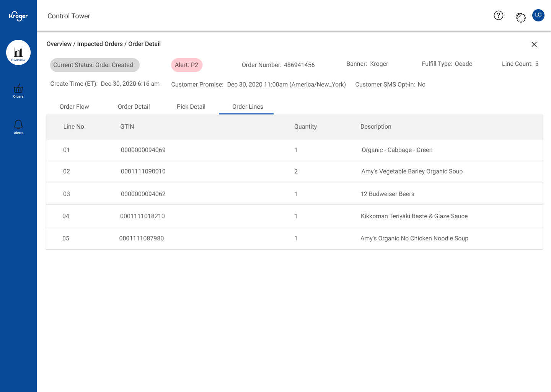Viewport: 551px width, 392px height.
Task: Click Order Number 486941456
Action: (x=278, y=65)
